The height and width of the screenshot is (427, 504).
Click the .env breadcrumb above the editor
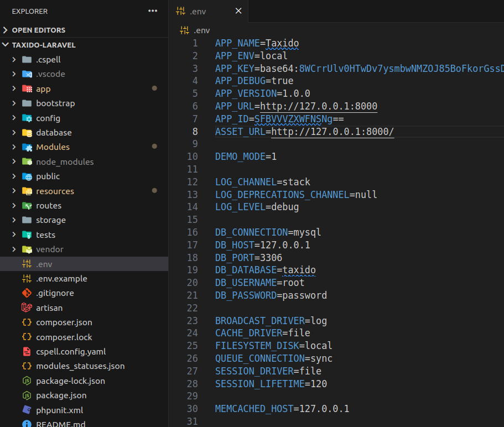tap(201, 30)
